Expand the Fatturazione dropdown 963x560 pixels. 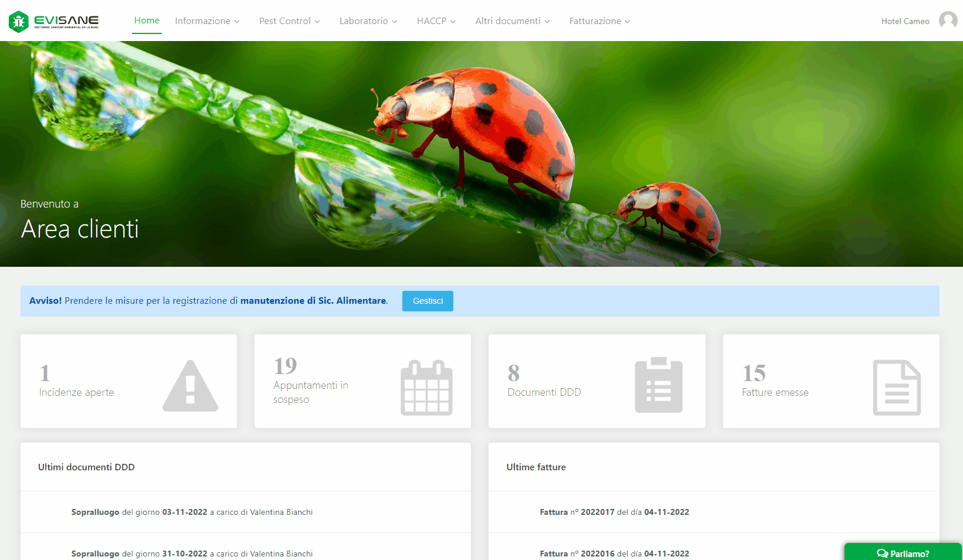click(599, 21)
